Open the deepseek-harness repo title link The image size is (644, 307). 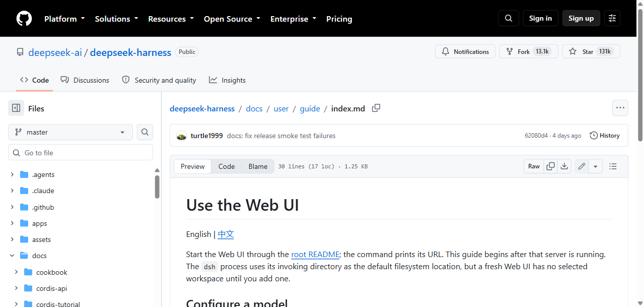130,52
